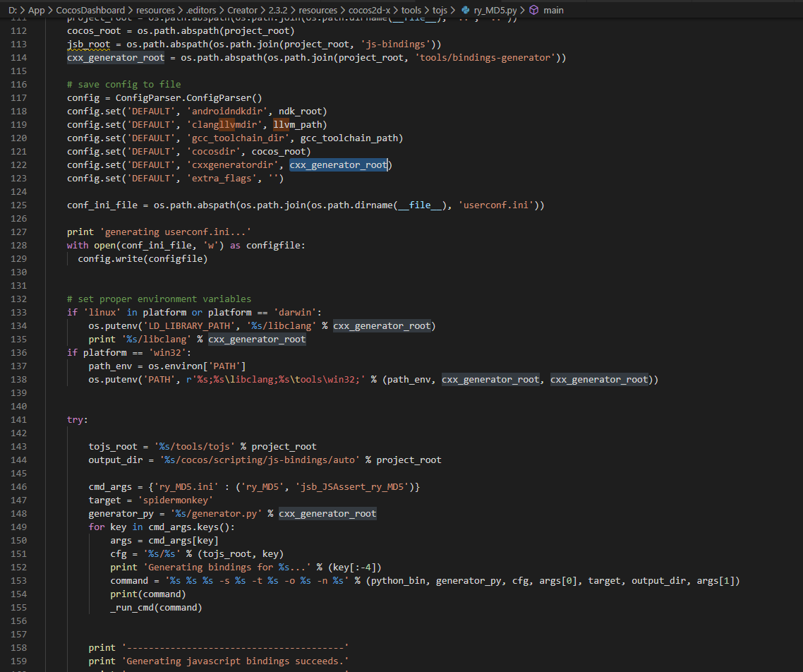Viewport: 803px width, 672px height.
Task: Click output_dir variable on line 144
Action: coord(116,460)
